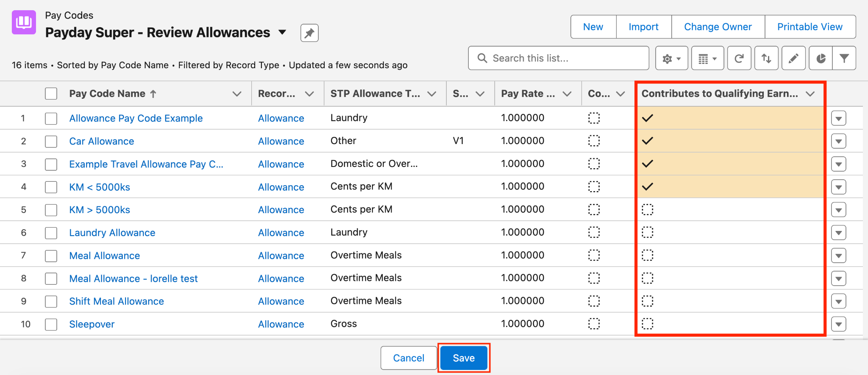This screenshot has height=375, width=868.
Task: Click the sort arrows toolbar icon
Action: [x=766, y=58]
